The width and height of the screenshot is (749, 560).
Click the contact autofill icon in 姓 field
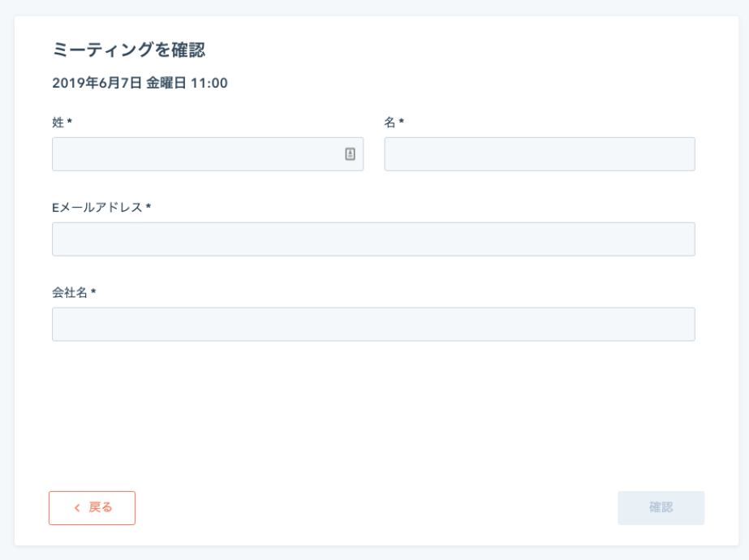click(350, 154)
